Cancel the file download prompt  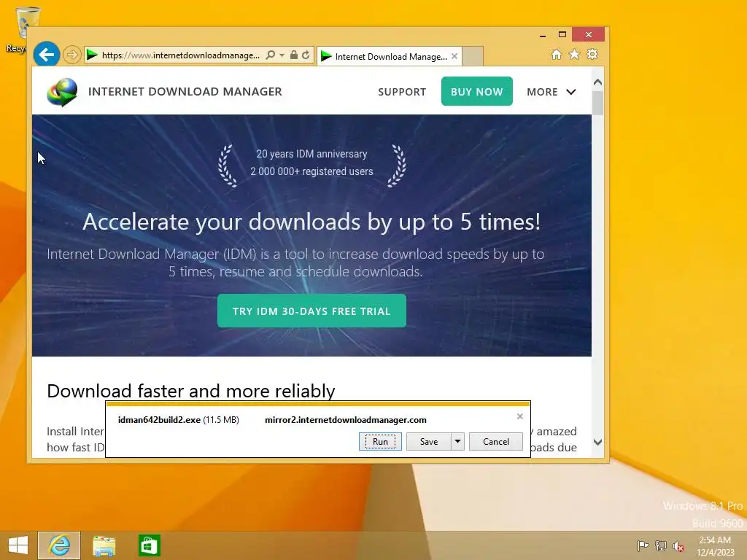point(496,441)
